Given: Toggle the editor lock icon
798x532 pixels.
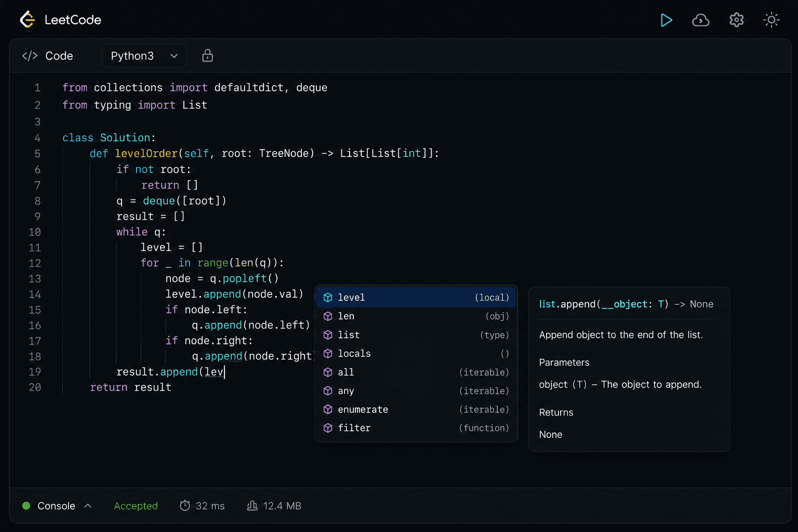Looking at the screenshot, I should point(207,56).
